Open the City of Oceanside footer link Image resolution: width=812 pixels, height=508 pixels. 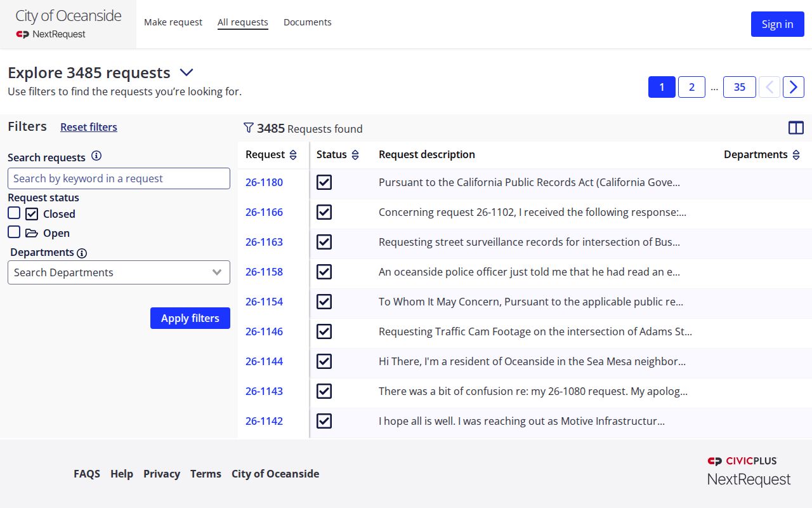(x=275, y=474)
